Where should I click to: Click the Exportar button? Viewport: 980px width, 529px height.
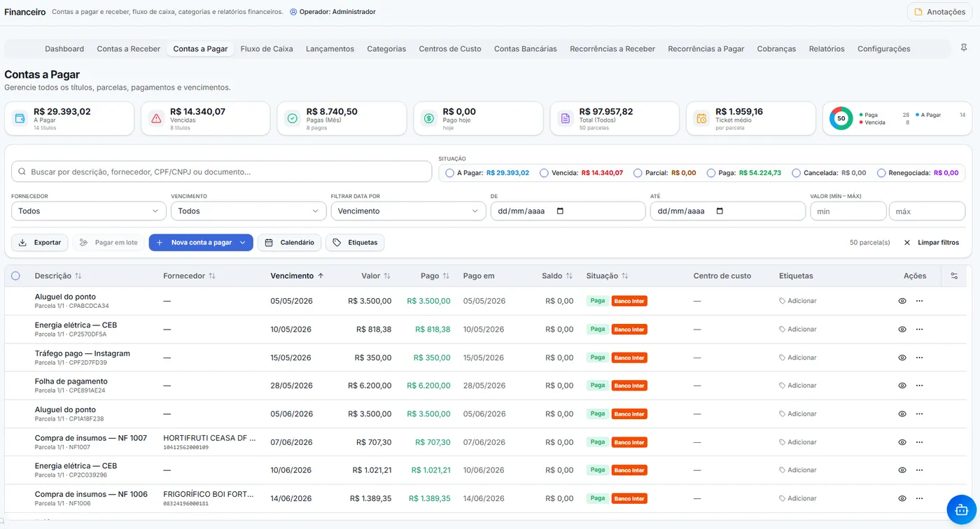pyautogui.click(x=39, y=243)
